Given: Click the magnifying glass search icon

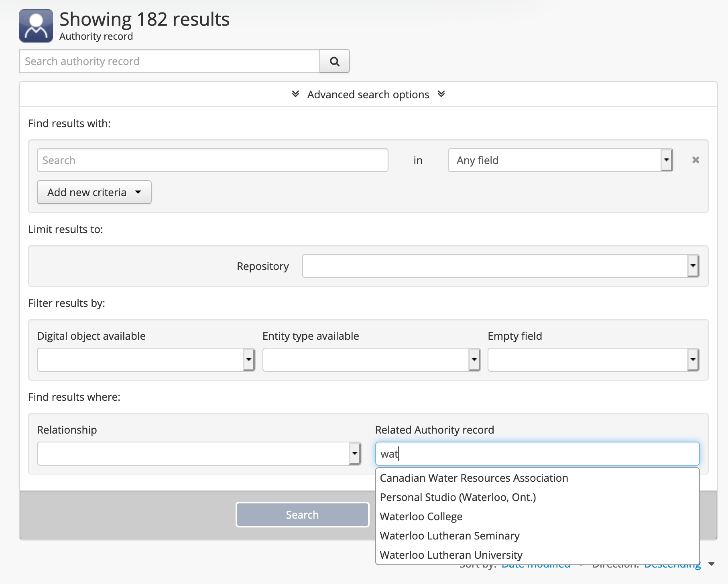Looking at the screenshot, I should (x=334, y=61).
